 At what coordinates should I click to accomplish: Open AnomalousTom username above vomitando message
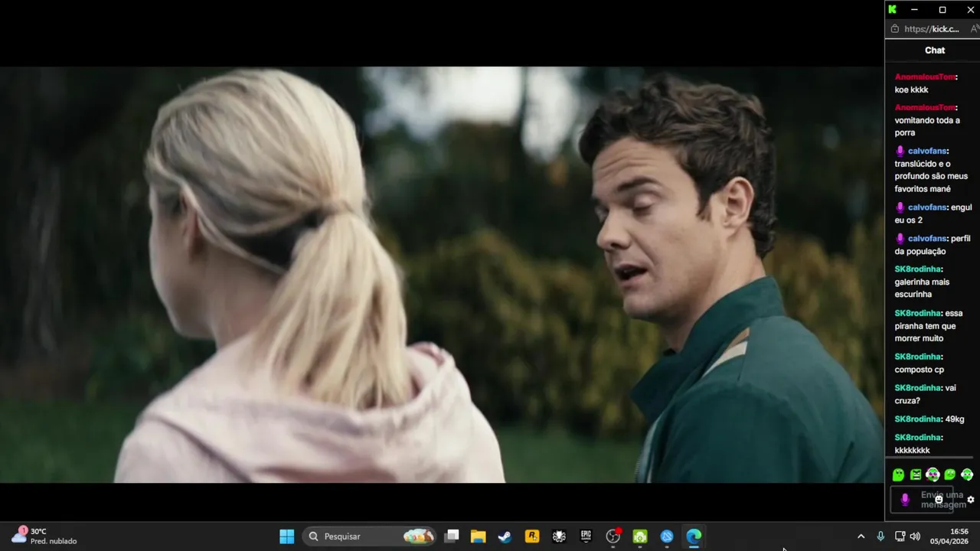click(926, 108)
